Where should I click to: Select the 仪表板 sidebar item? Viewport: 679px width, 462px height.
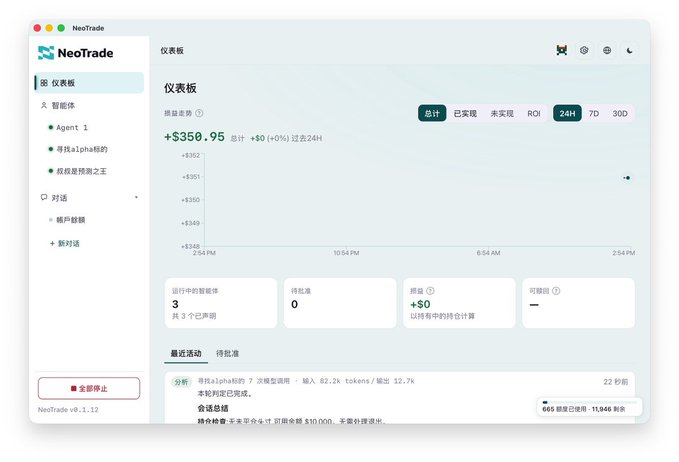tap(89, 83)
